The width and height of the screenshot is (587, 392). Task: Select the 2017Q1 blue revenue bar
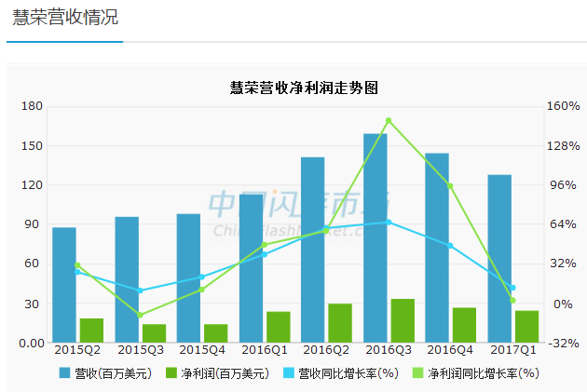pos(499,259)
